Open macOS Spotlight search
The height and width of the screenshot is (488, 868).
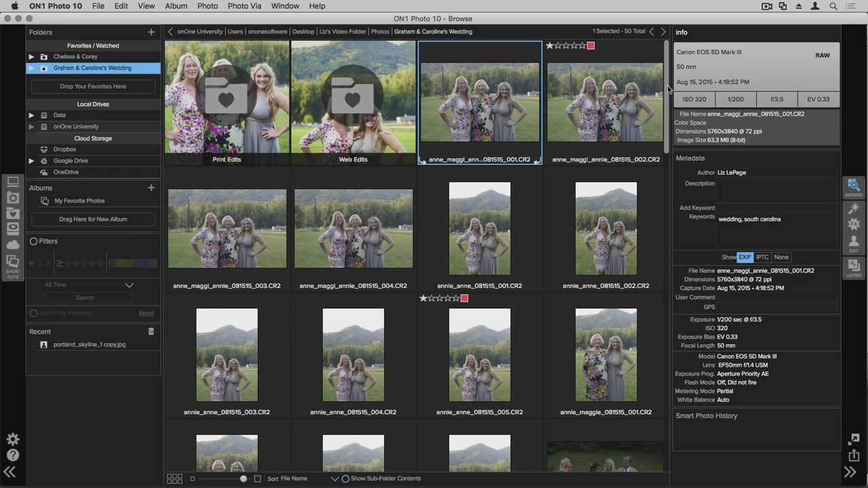click(x=833, y=6)
